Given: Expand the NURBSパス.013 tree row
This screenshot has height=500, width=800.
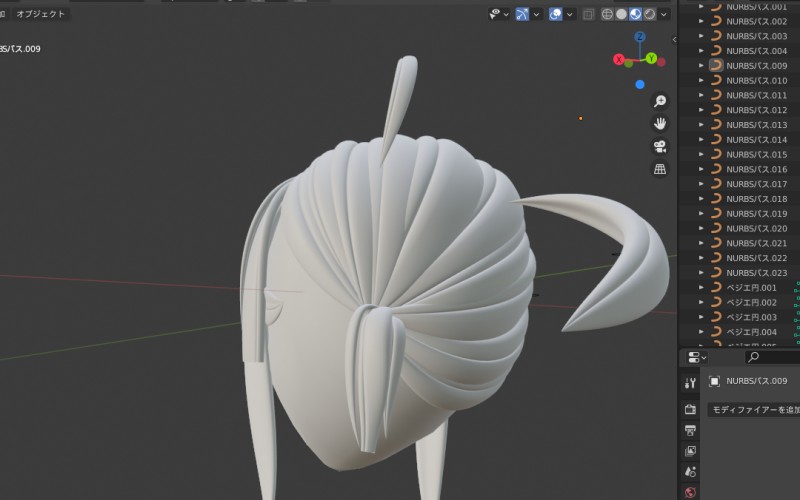Looking at the screenshot, I should (x=701, y=124).
